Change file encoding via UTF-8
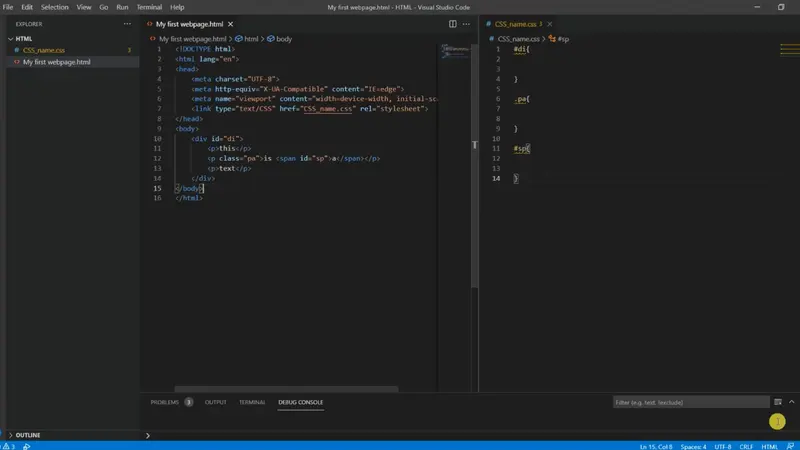Viewport: 800px width, 450px height. tap(722, 446)
